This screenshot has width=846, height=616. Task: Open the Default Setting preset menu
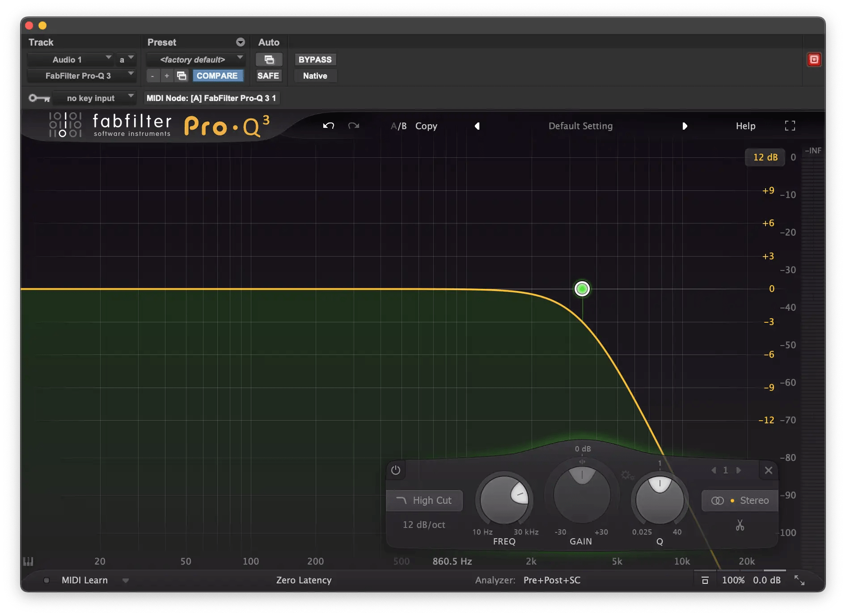pos(580,126)
